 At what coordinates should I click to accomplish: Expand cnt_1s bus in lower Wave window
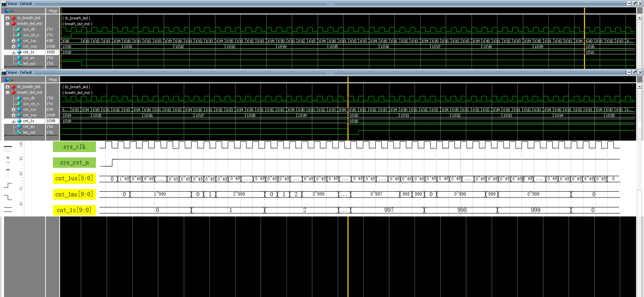(x=13, y=121)
